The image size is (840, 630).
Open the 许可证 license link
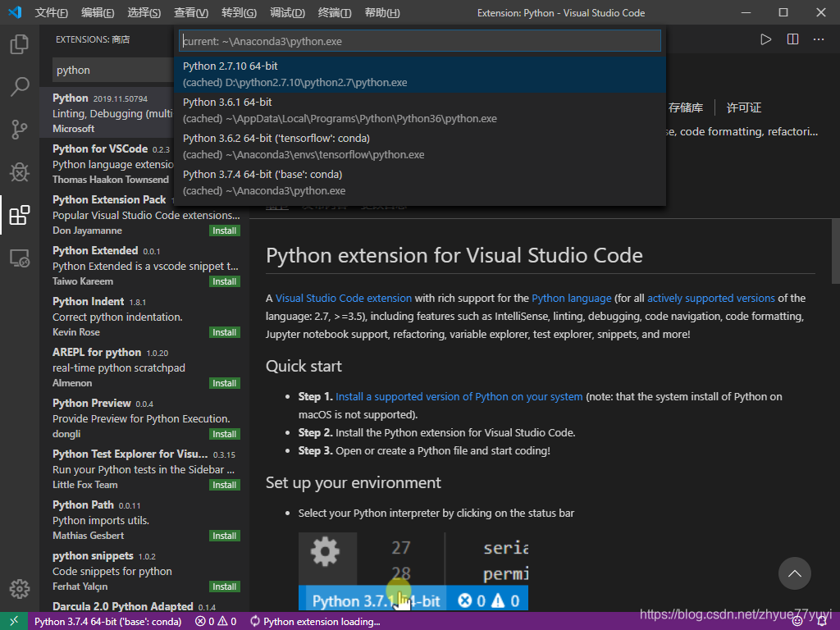pyautogui.click(x=743, y=107)
